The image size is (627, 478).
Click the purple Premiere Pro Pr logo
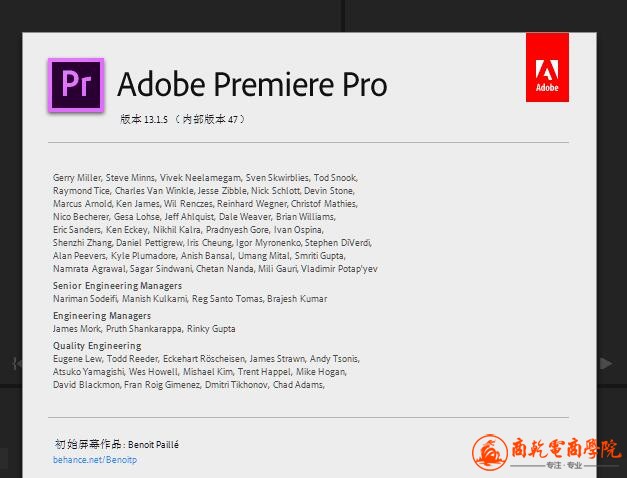click(x=76, y=85)
